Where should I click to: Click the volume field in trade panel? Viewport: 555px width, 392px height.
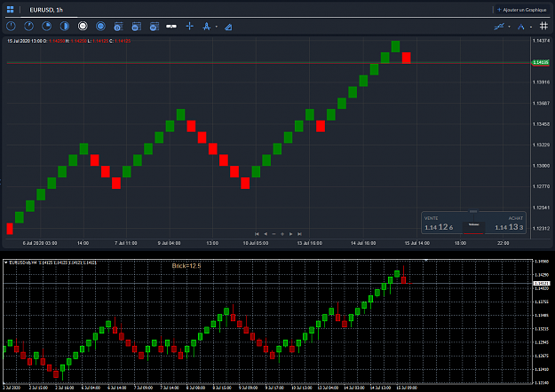[x=473, y=227]
